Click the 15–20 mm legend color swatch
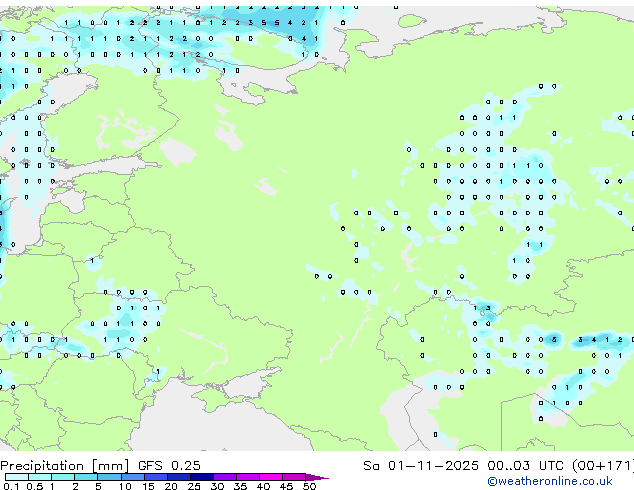The width and height of the screenshot is (634, 490). tap(156, 477)
